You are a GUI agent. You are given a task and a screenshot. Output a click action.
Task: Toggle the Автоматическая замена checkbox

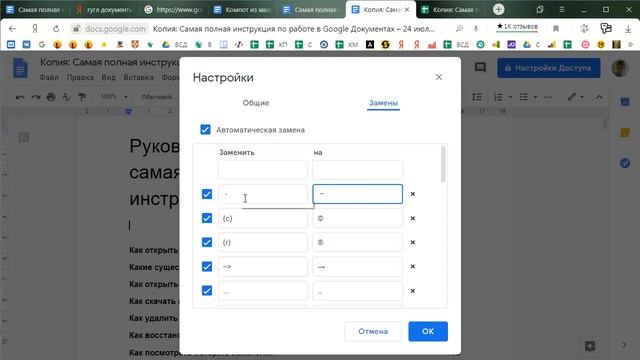tap(205, 130)
